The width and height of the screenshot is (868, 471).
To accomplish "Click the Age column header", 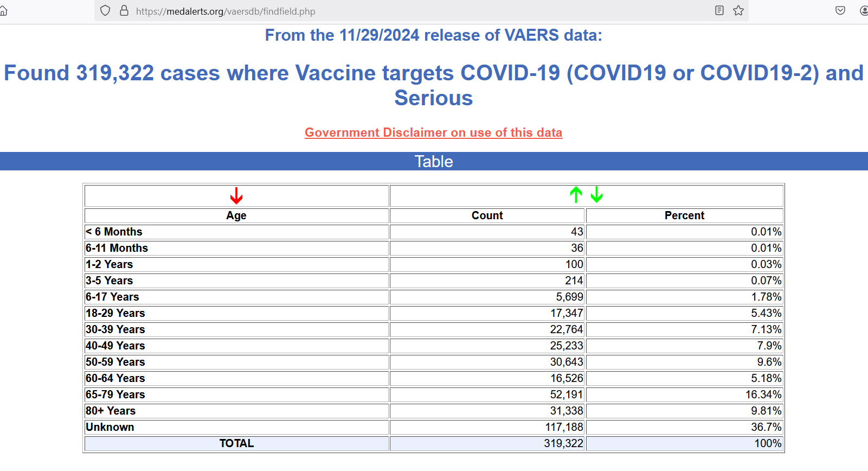I will click(236, 215).
